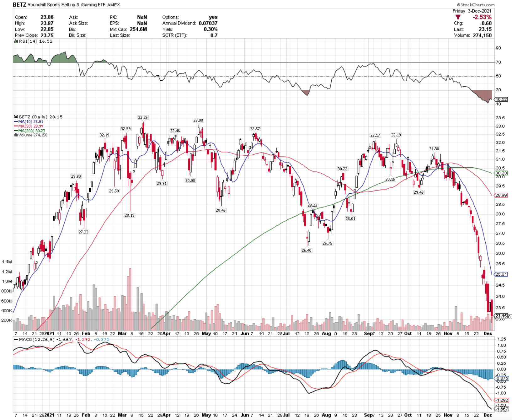Click the 33.08 peak price label

pyautogui.click(x=198, y=120)
